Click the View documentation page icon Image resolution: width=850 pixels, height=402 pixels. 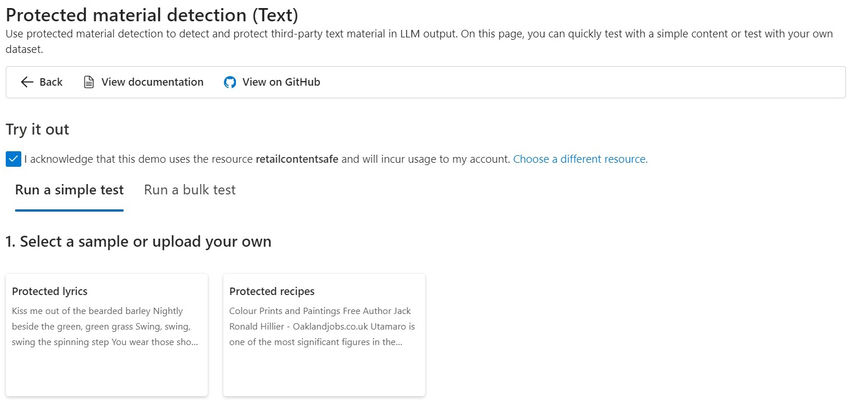point(89,82)
